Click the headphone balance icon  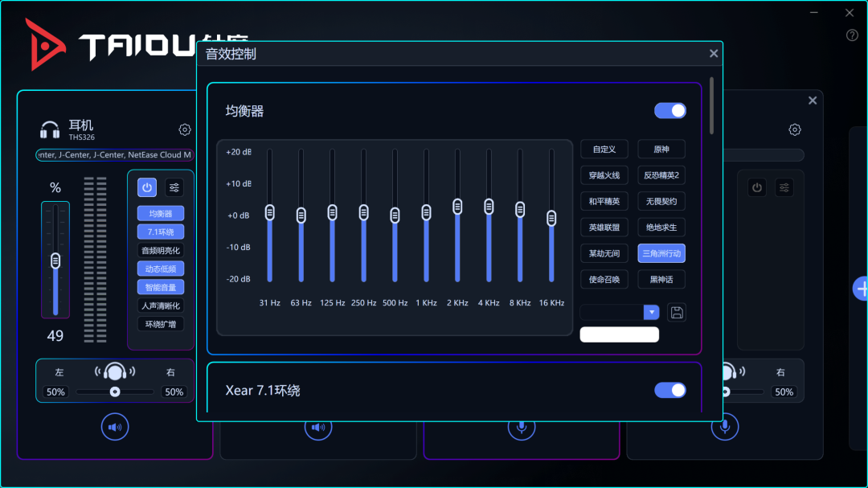(115, 371)
